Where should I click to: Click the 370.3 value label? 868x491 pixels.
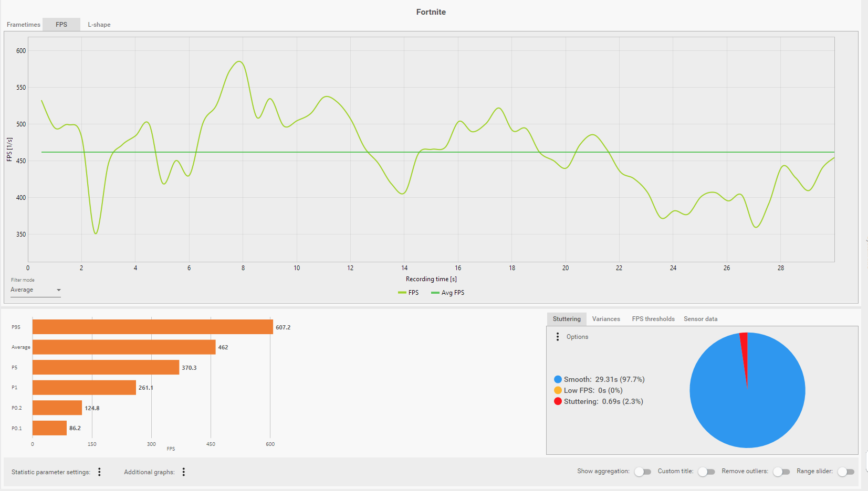(189, 368)
